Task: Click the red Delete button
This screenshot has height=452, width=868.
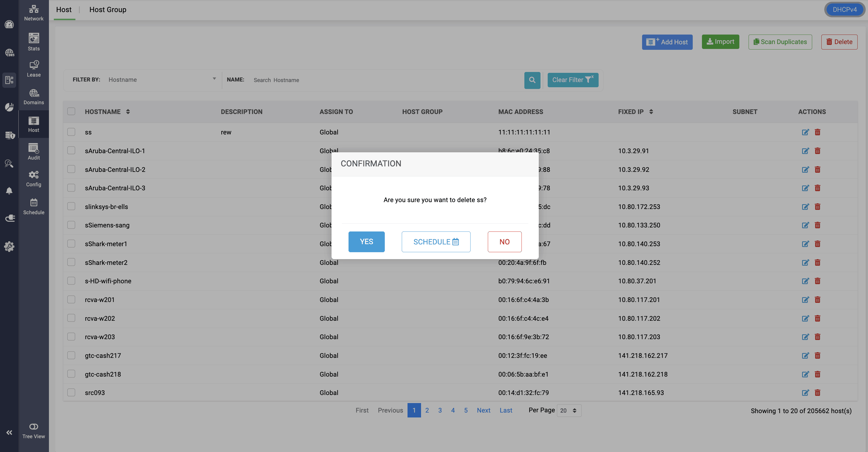Action: [x=839, y=42]
